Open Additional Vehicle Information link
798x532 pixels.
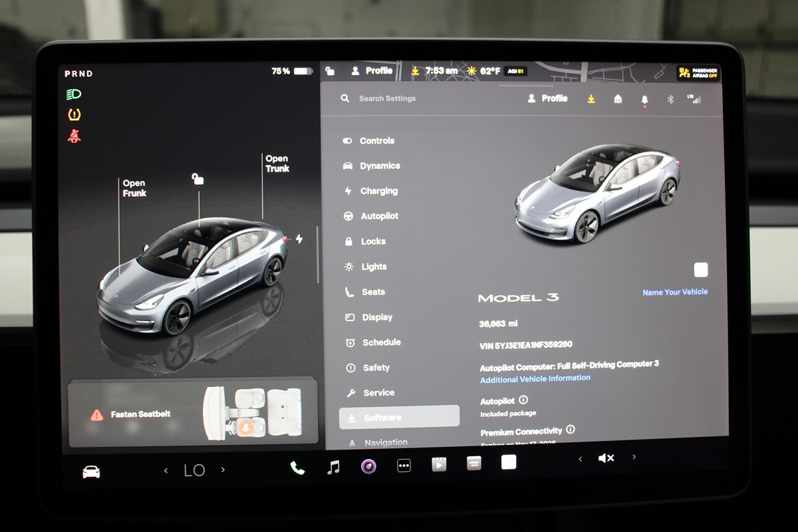pyautogui.click(x=535, y=378)
